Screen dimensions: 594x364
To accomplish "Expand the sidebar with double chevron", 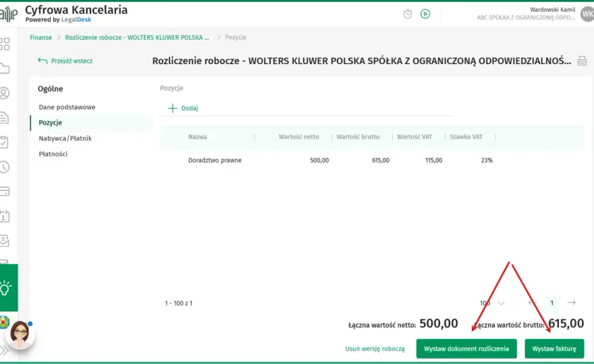I will (x=4, y=351).
